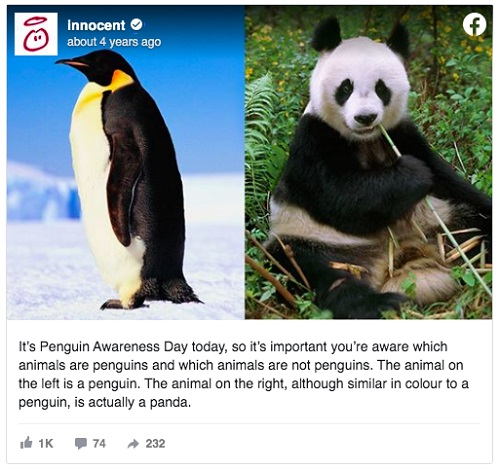Click the 'about 4 years ago' timestamp
The width and height of the screenshot is (500, 470).
click(114, 42)
